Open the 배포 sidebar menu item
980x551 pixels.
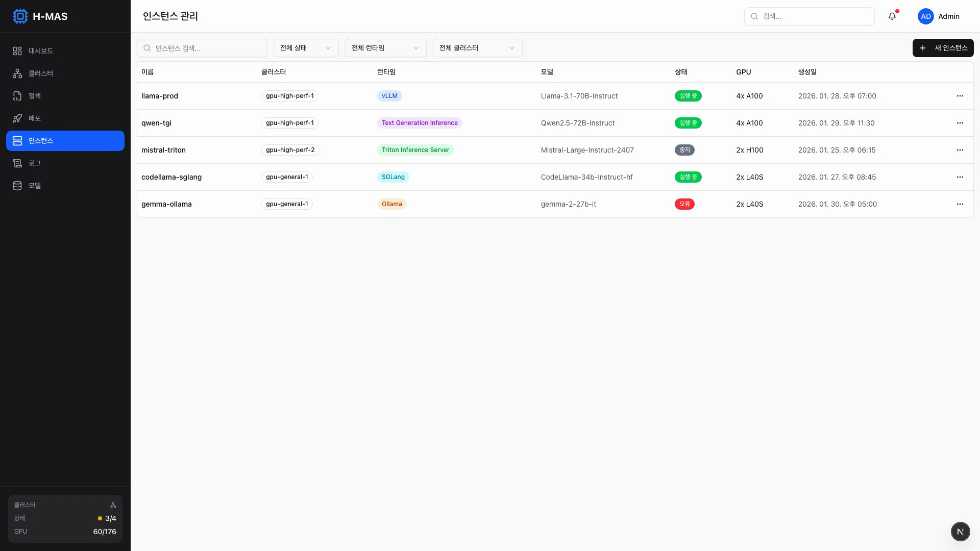[x=35, y=118]
